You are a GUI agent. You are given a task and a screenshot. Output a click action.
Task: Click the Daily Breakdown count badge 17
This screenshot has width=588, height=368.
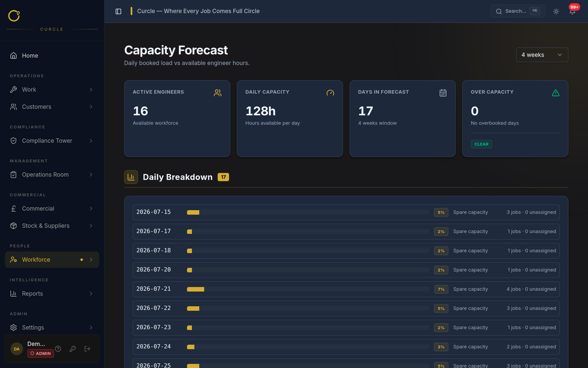pos(223,177)
